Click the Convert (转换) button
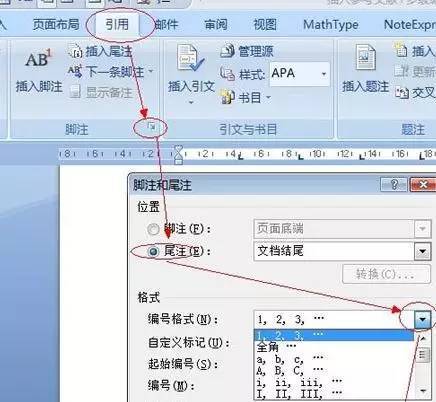Image resolution: width=436 pixels, height=402 pixels. 386,274
